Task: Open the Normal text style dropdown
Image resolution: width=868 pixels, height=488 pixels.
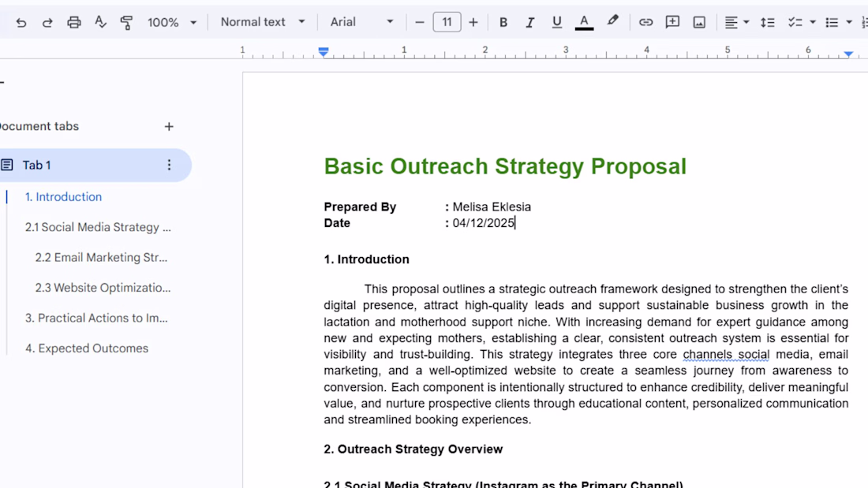Action: 262,22
